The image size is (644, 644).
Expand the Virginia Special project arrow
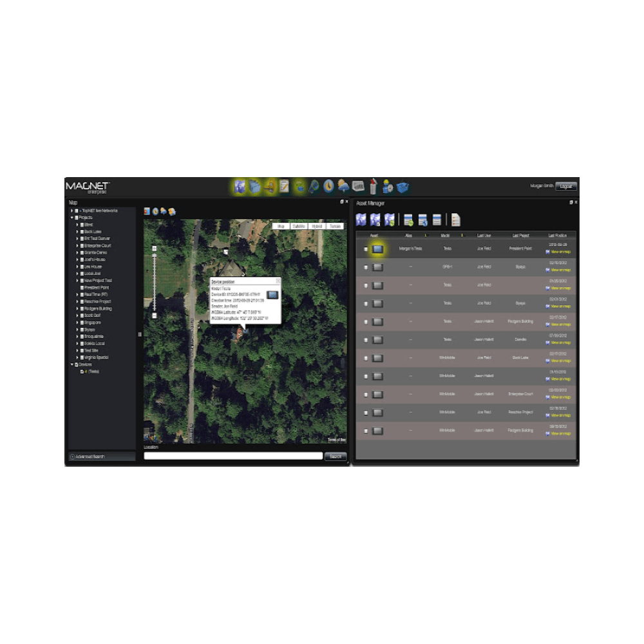[77, 357]
